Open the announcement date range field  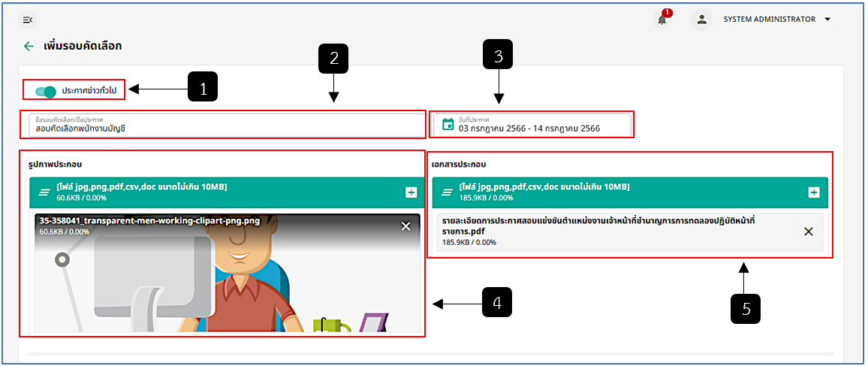pos(532,126)
